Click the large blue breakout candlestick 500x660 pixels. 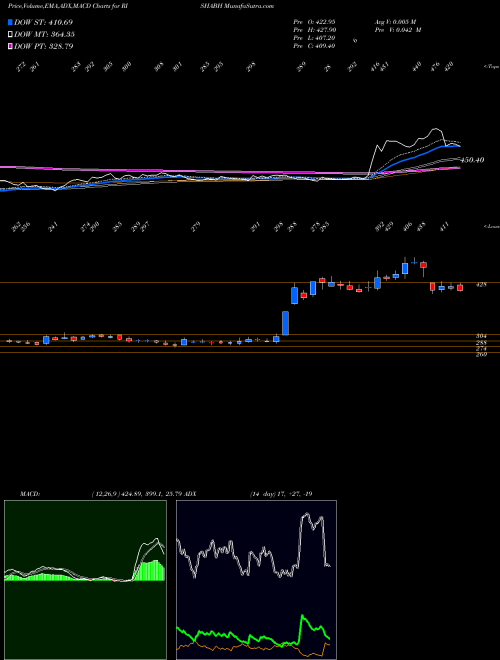[285, 323]
